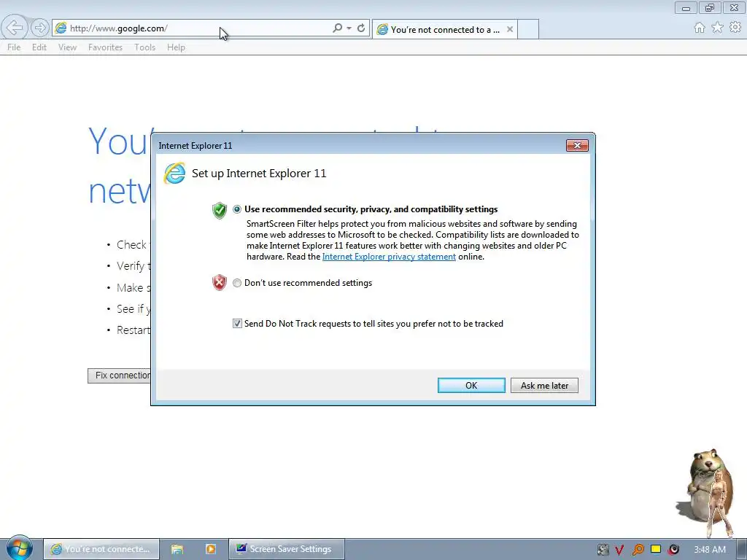Screen dimensions: 747x560
Task: Uncheck Send Do Not Track requests checkbox
Action: pyautogui.click(x=237, y=323)
